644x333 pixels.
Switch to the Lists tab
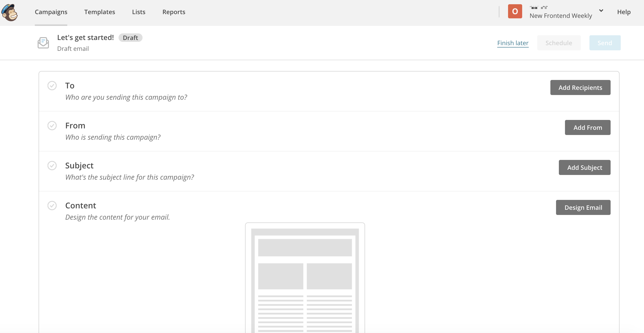coord(139,12)
